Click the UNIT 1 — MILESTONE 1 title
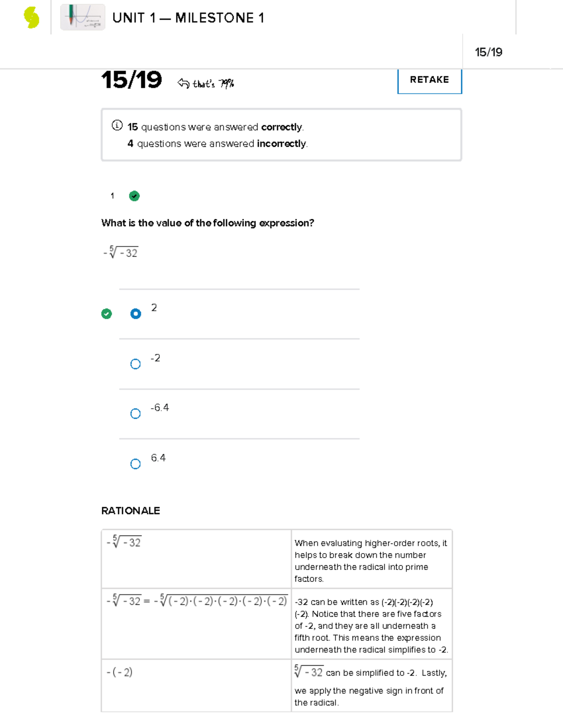 click(188, 18)
